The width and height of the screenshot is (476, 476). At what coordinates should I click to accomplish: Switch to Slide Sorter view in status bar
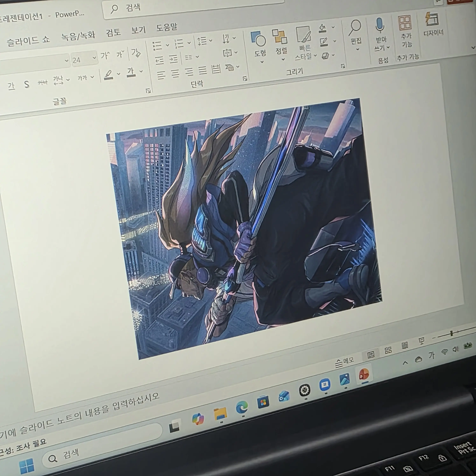point(388,350)
